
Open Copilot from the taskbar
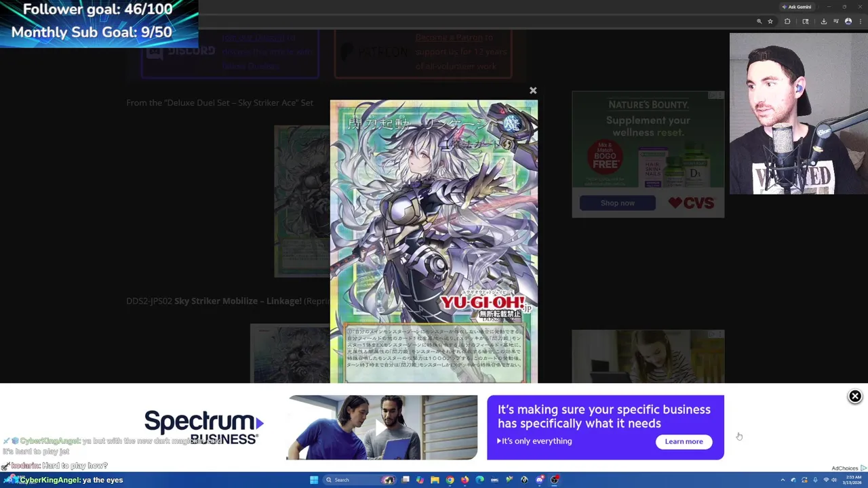tap(420, 480)
